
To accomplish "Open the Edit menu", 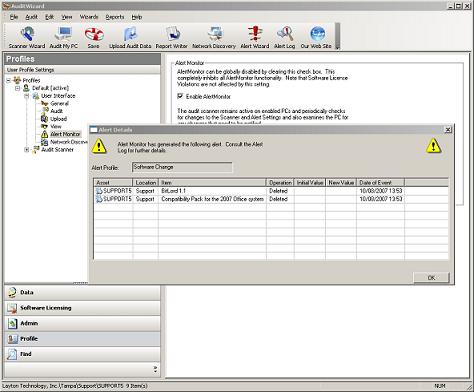I will (x=49, y=17).
